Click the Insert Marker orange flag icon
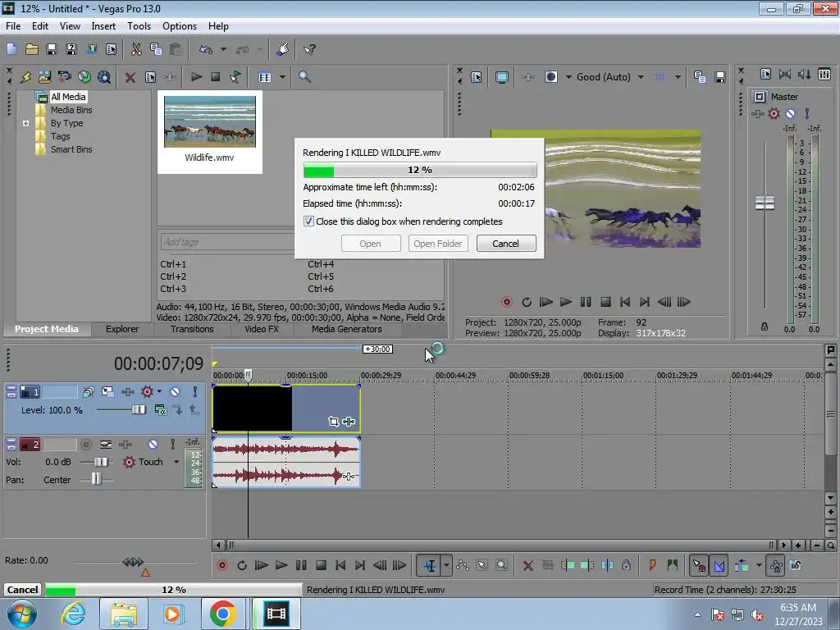Screen dimensions: 840x630 point(652,564)
